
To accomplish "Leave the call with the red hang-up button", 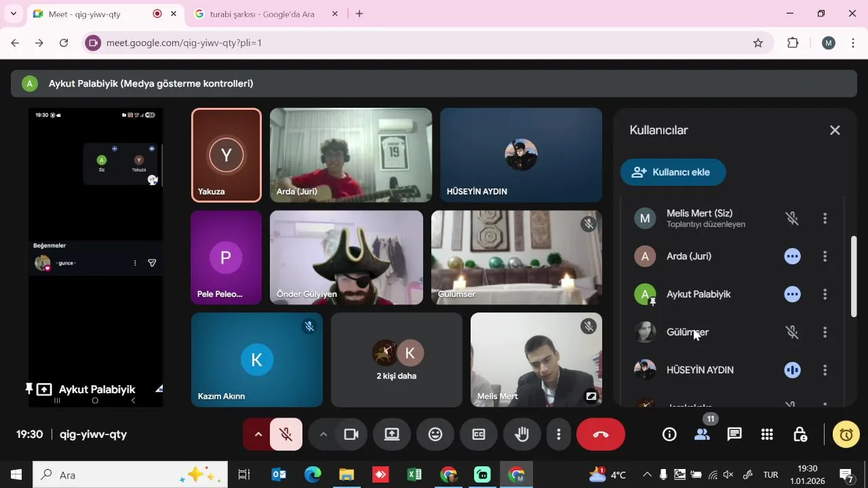I will click(x=601, y=434).
